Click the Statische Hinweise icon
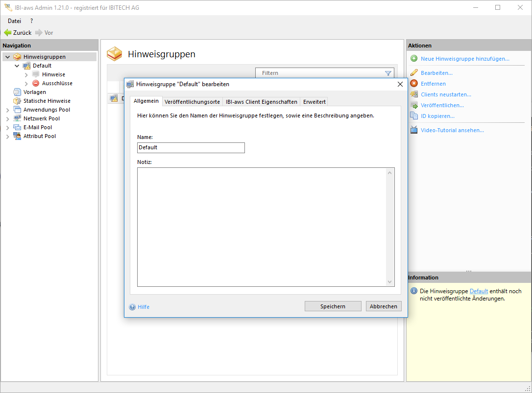 click(17, 101)
